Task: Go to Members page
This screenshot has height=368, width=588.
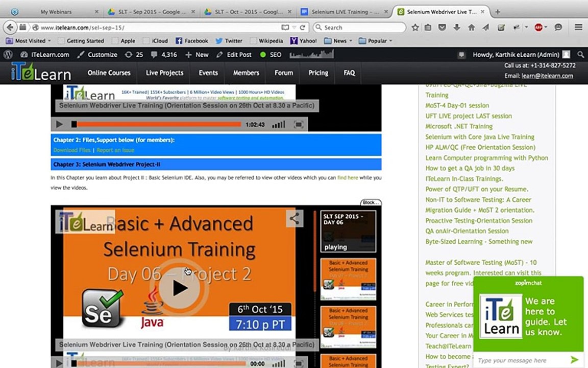Action: (246, 73)
